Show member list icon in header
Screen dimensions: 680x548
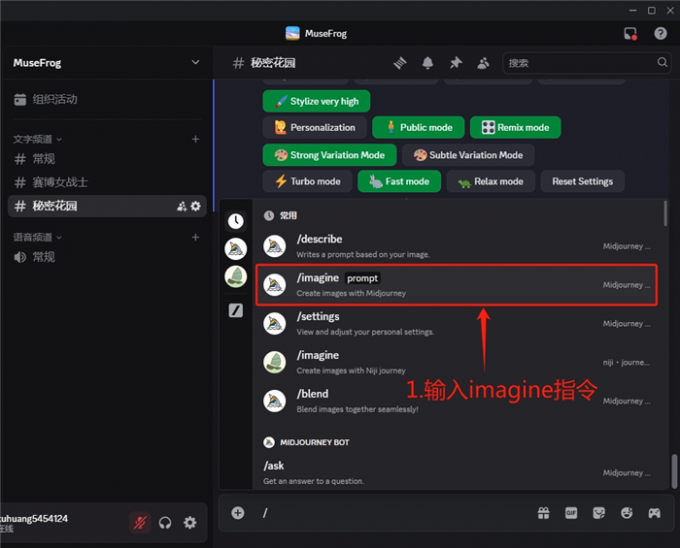[x=483, y=63]
